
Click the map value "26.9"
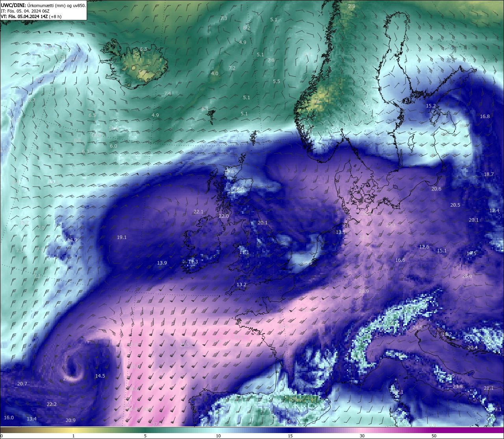(x=364, y=291)
